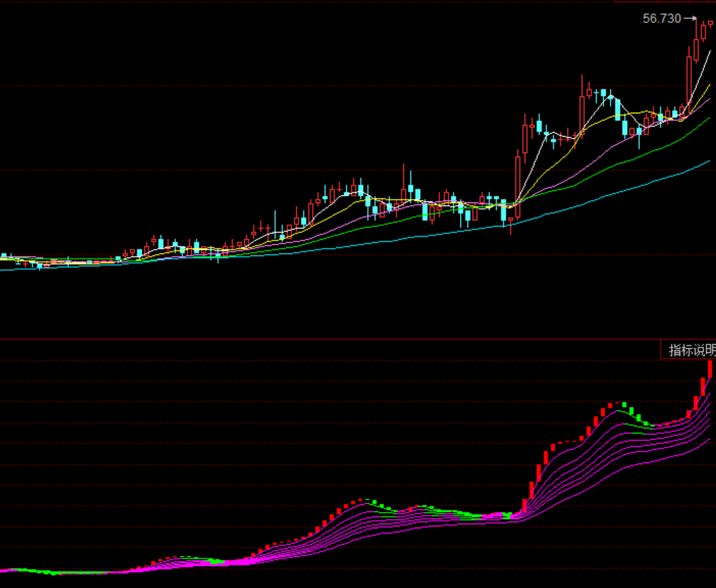Click the 56.730 high price label
Screen dimensions: 716x588
tap(662, 19)
